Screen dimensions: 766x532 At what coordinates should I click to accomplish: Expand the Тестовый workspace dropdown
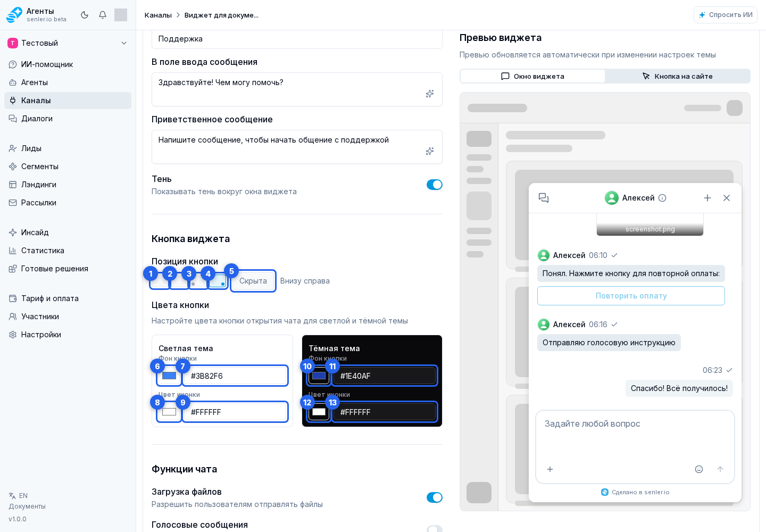click(x=68, y=43)
